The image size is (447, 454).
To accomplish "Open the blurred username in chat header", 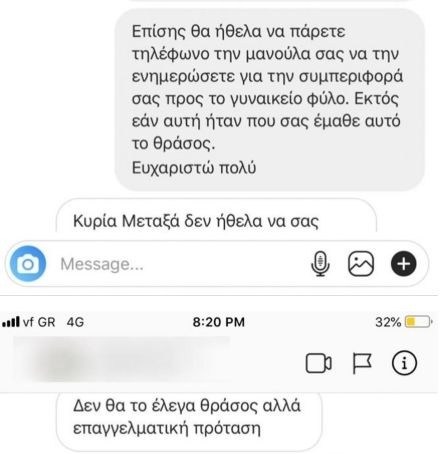I will [122, 359].
